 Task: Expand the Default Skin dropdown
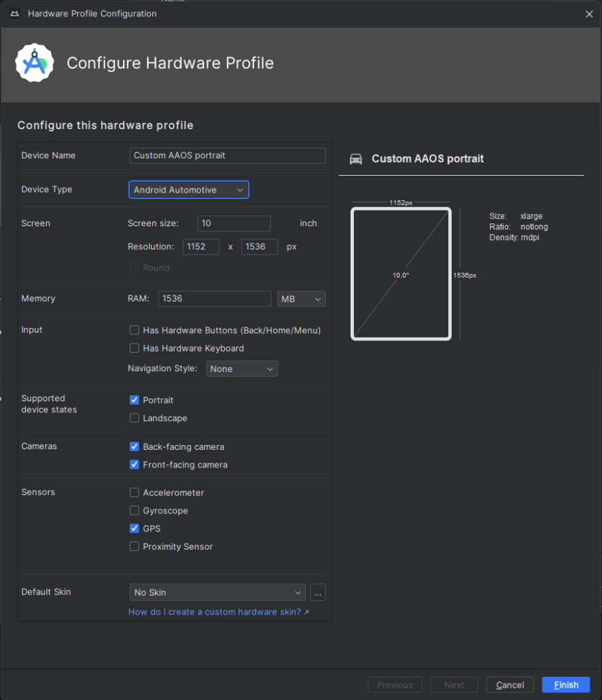[x=218, y=593]
